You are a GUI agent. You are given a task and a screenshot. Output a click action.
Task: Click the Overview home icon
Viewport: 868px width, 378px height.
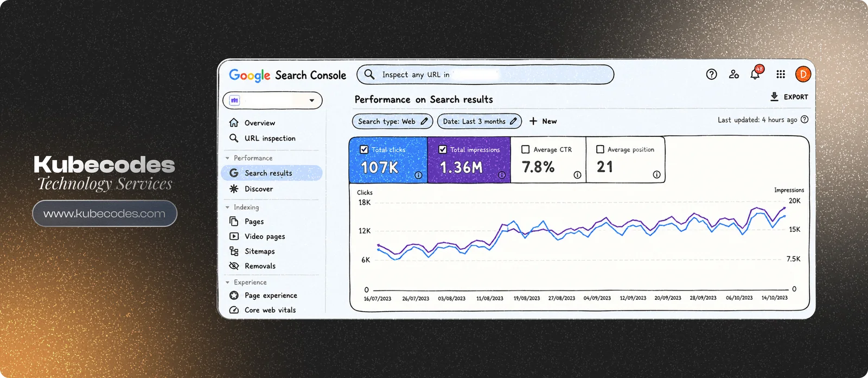pyautogui.click(x=234, y=122)
